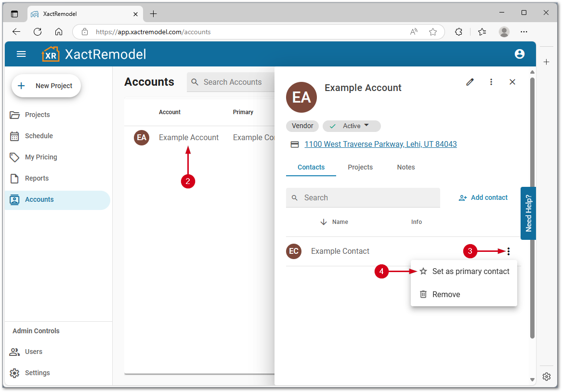This screenshot has width=562, height=392.
Task: Refresh the browser page
Action: coord(37,32)
